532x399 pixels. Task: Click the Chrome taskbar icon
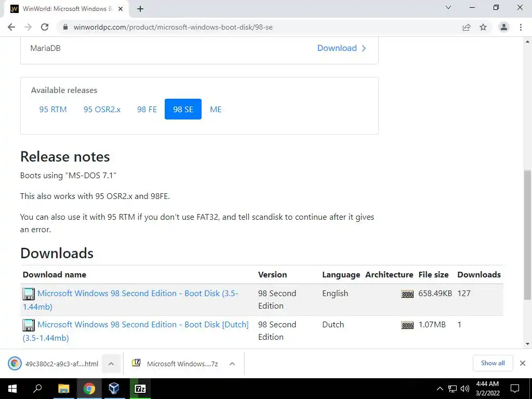pos(89,389)
